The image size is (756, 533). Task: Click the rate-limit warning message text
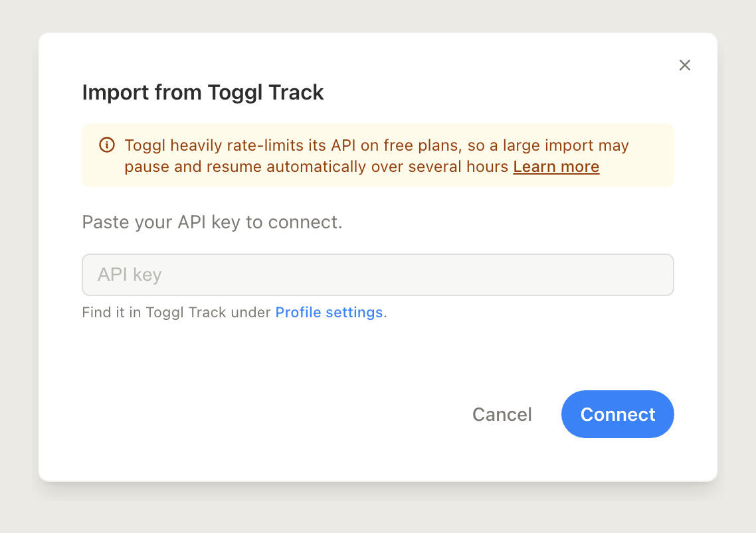[x=377, y=156]
